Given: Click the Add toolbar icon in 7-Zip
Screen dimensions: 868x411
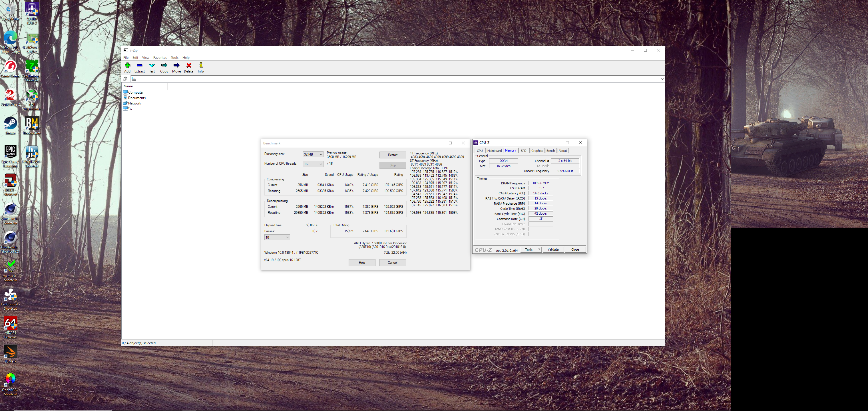Looking at the screenshot, I should [127, 67].
